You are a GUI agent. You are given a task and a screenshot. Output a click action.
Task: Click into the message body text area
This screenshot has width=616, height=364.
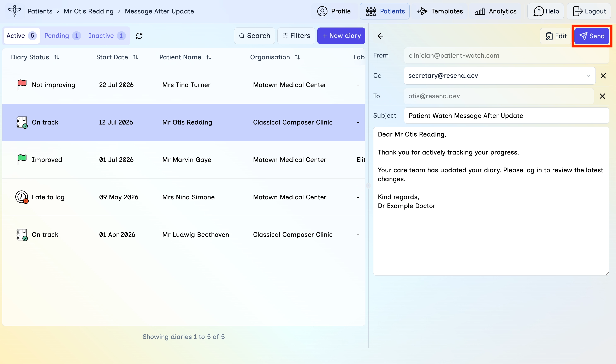coord(491,201)
